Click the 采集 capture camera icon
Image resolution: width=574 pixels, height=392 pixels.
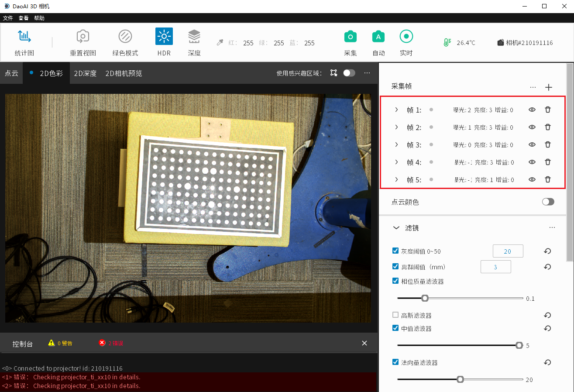(350, 37)
